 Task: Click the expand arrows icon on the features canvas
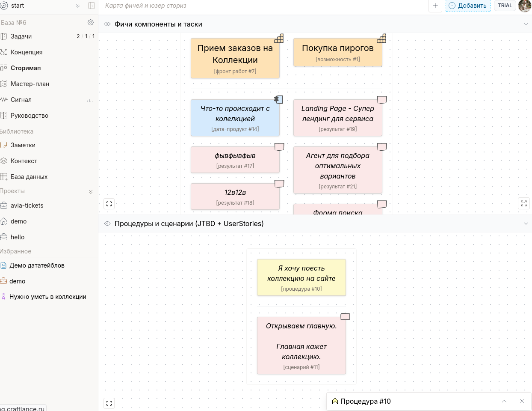click(524, 204)
